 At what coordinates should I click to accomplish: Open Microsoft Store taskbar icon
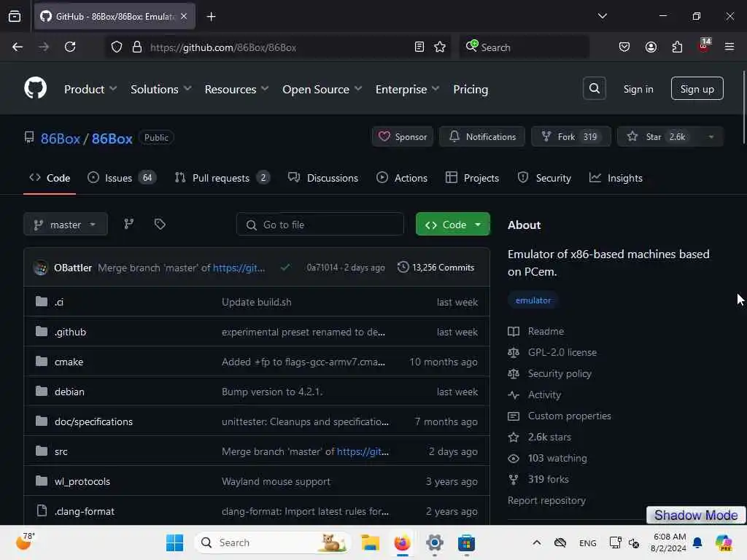coord(466,542)
